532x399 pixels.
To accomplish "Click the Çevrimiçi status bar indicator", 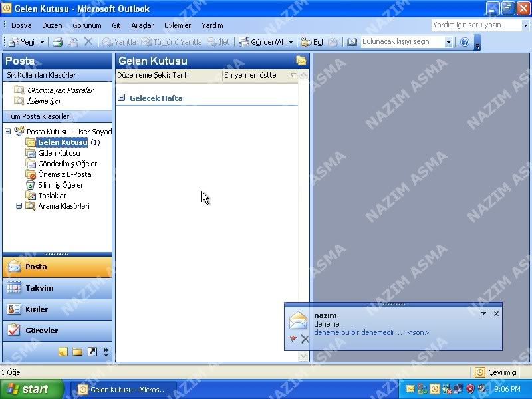I will coord(495,372).
